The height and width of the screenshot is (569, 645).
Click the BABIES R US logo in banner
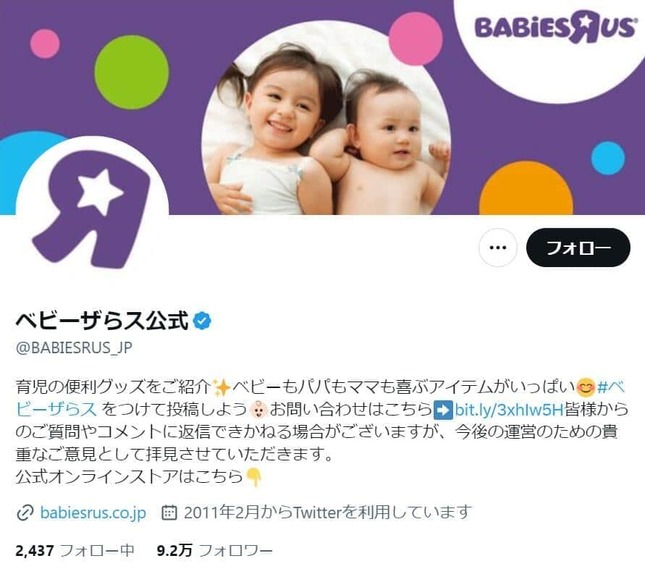point(555,28)
